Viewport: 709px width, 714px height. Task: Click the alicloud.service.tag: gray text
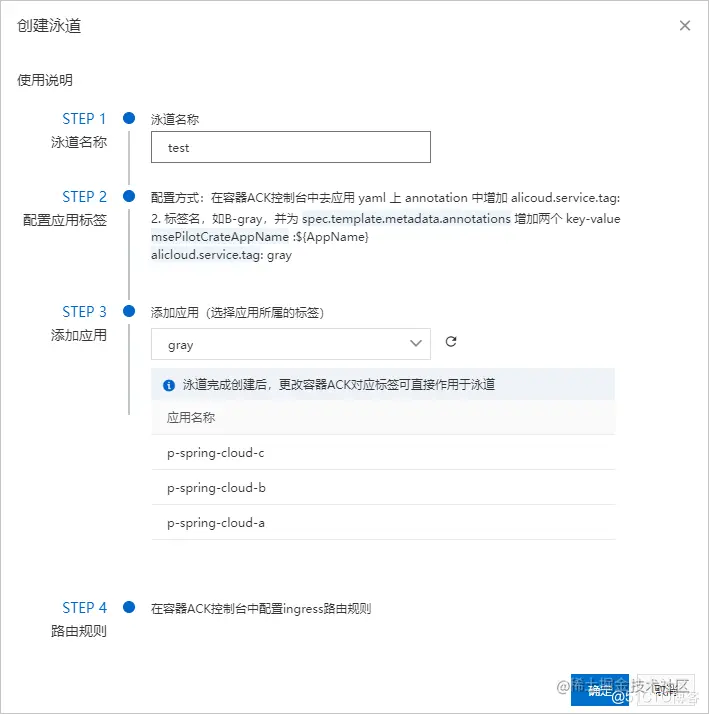click(x=221, y=255)
